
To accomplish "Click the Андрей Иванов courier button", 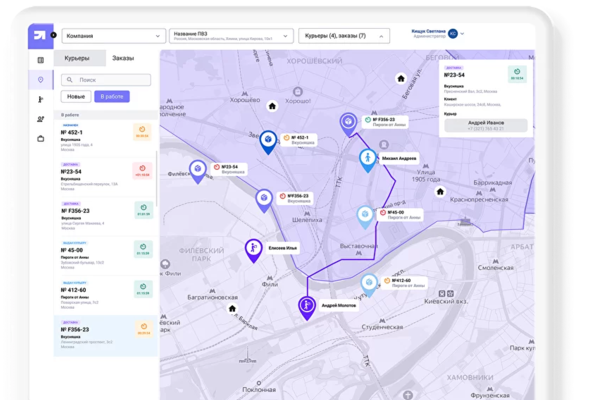I will pyautogui.click(x=486, y=124).
